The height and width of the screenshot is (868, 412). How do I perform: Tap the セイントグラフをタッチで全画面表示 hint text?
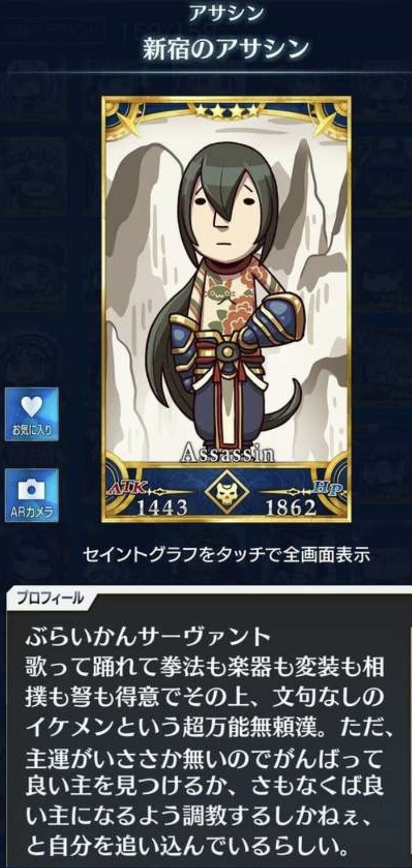point(226,555)
